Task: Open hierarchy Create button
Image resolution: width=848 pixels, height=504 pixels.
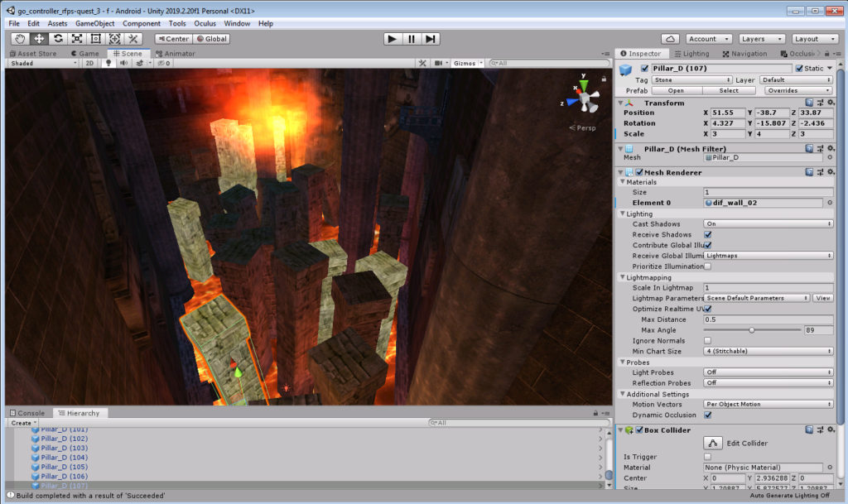Action: click(x=24, y=423)
